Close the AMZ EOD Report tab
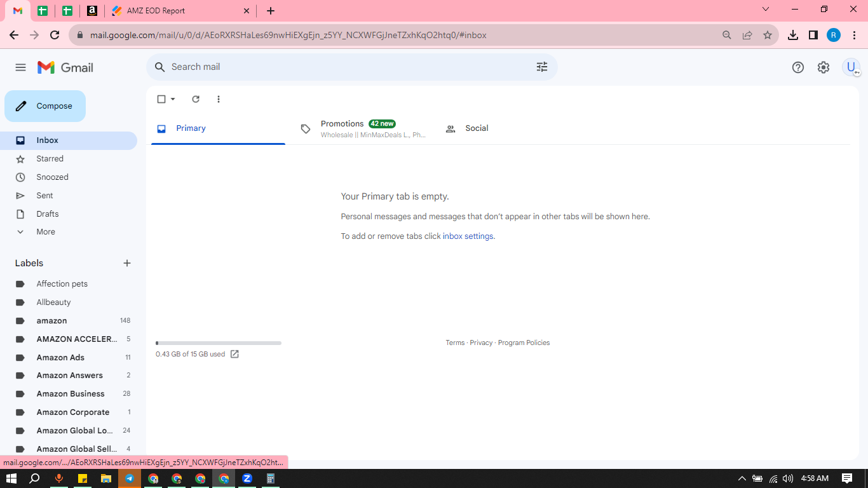The height and width of the screenshot is (488, 868). tap(247, 11)
